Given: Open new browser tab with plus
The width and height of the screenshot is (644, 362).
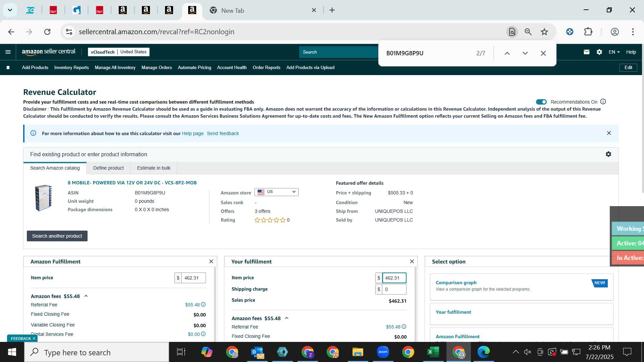Looking at the screenshot, I should pos(332,10).
